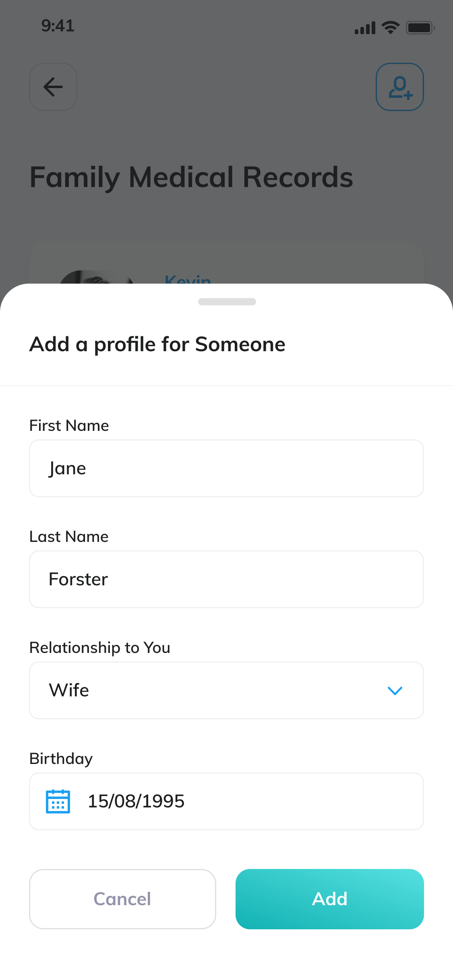Tap the Wi-Fi status icon
The height and width of the screenshot is (980, 453).
point(390,27)
